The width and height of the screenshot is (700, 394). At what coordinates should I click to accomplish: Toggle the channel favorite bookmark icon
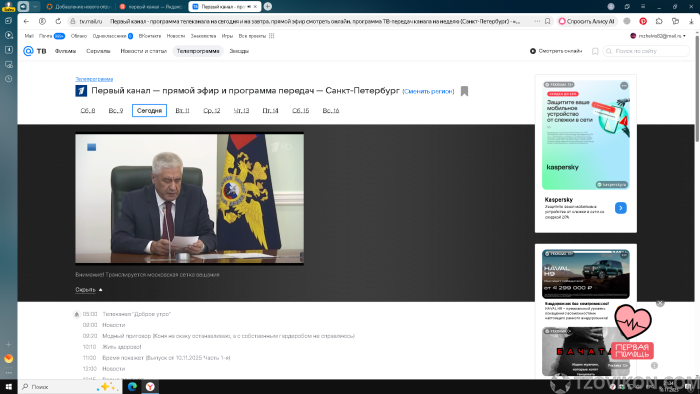(464, 91)
